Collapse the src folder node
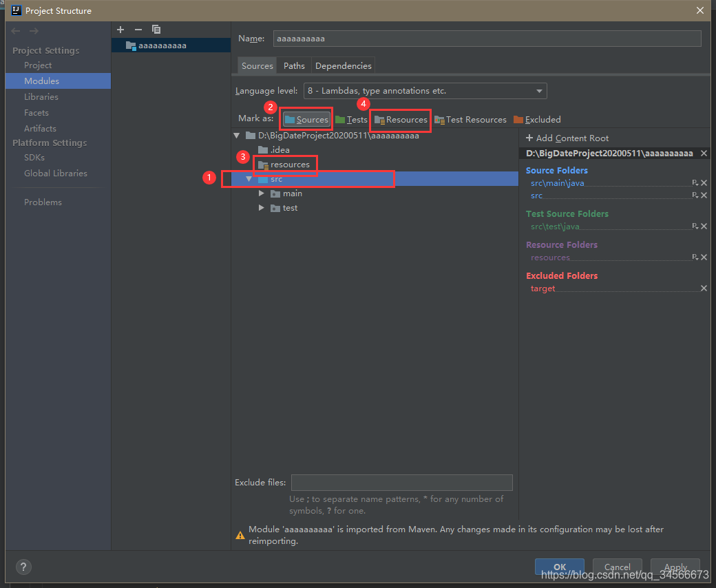The image size is (716, 588). pyautogui.click(x=249, y=179)
